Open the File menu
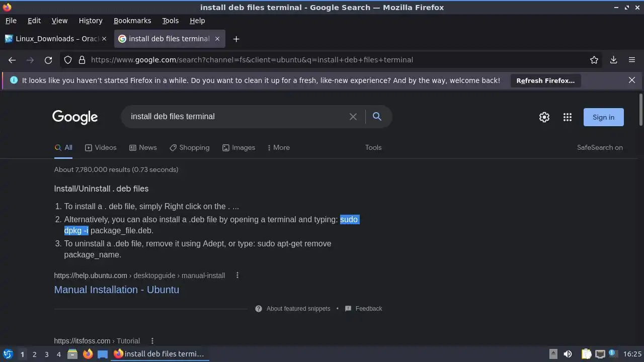 11,21
